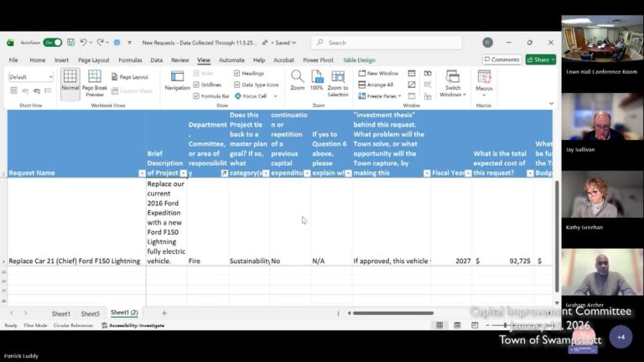This screenshot has height=362, width=644.
Task: Switch to the Sheet5 tab
Action: (x=90, y=313)
